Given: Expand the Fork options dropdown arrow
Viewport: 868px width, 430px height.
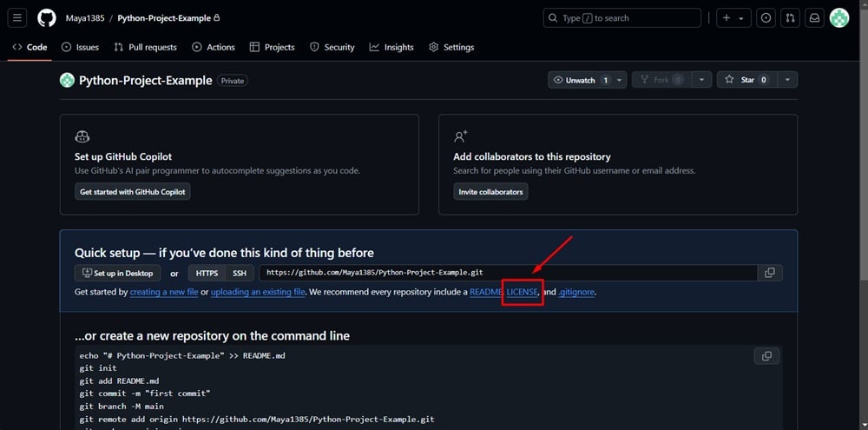Looking at the screenshot, I should [x=701, y=80].
